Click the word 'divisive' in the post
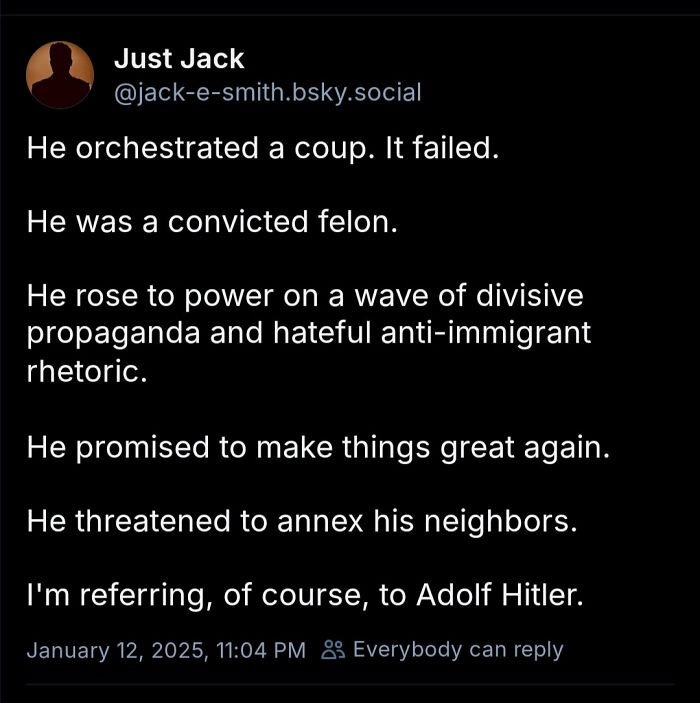Viewport: 700px width, 703px height. click(529, 296)
